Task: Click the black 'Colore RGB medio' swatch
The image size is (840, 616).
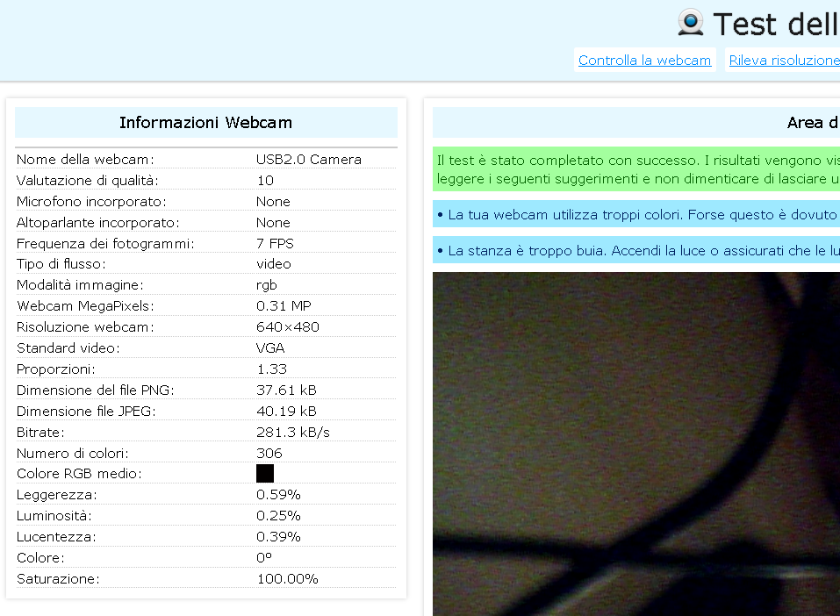Action: point(265,474)
